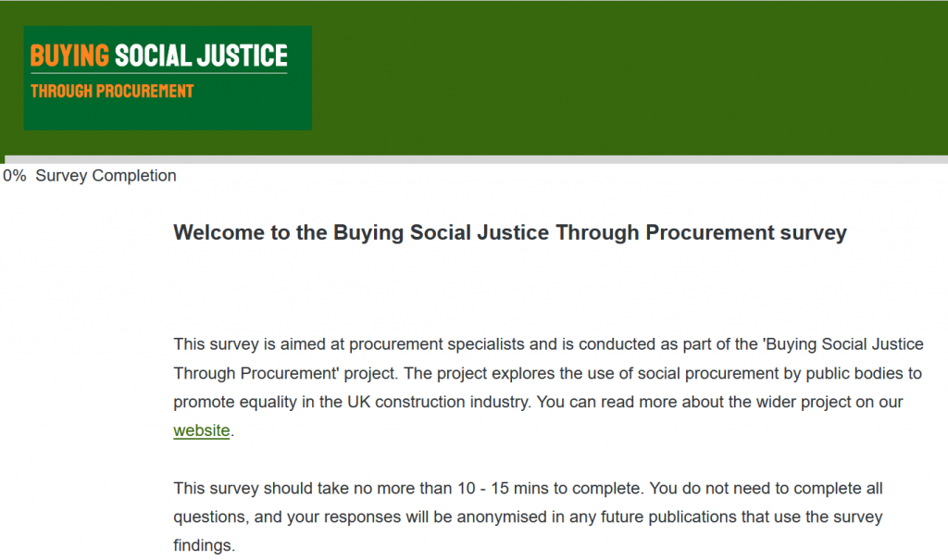948x560 pixels.
Task: Click the paragraph about 10 - 15 mins
Action: pyautogui.click(x=528, y=517)
